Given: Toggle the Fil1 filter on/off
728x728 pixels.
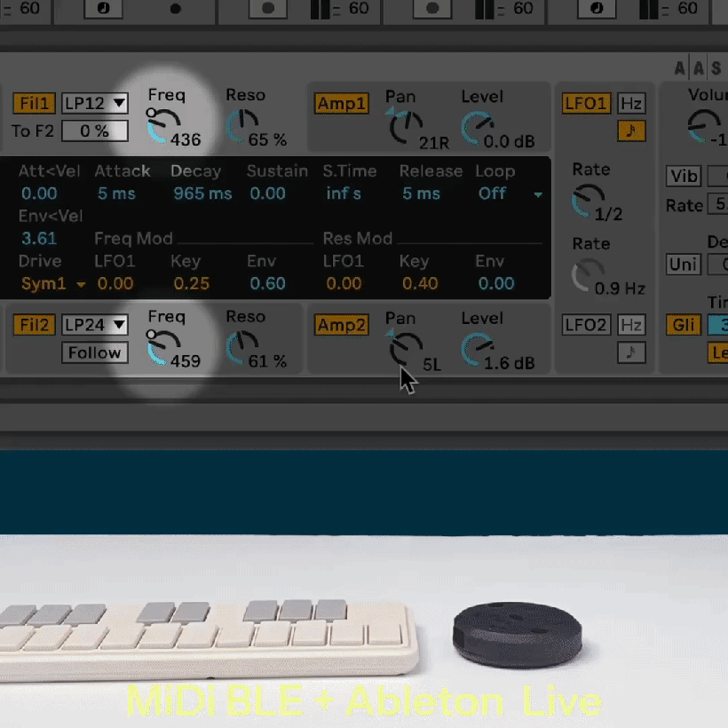Looking at the screenshot, I should click(35, 103).
